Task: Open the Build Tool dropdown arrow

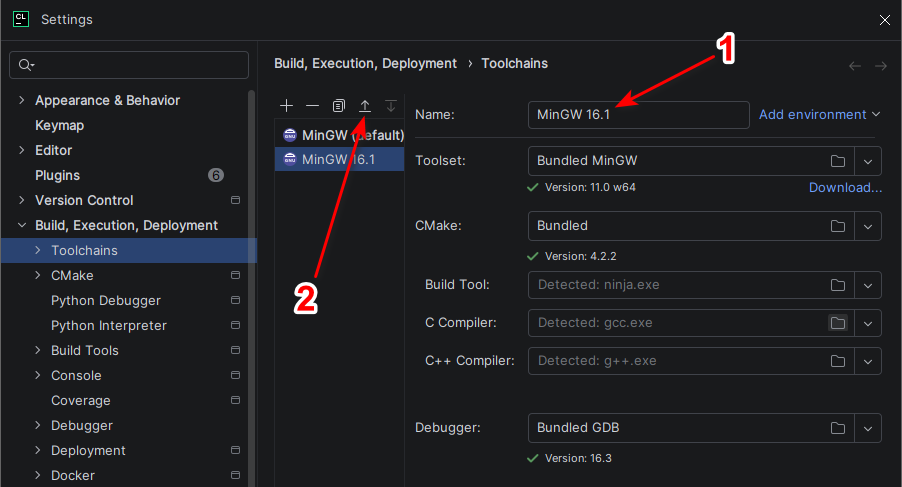Action: (868, 285)
